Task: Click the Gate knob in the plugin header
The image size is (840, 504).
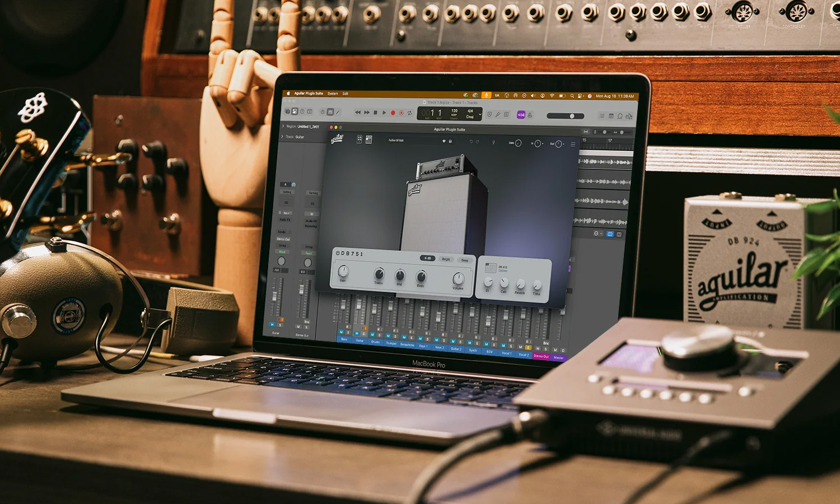Action: coord(519,143)
